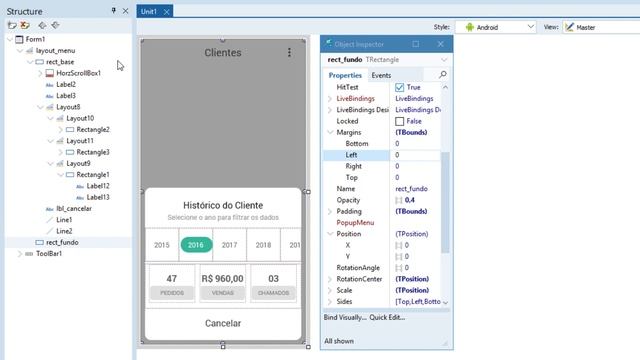The width and height of the screenshot is (640, 360).
Task: Click the ToolBar1 icon in tree
Action: 29,254
